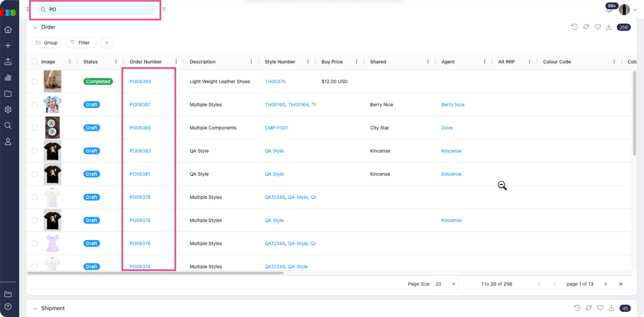Open the bar chart analytics icon

click(8, 78)
